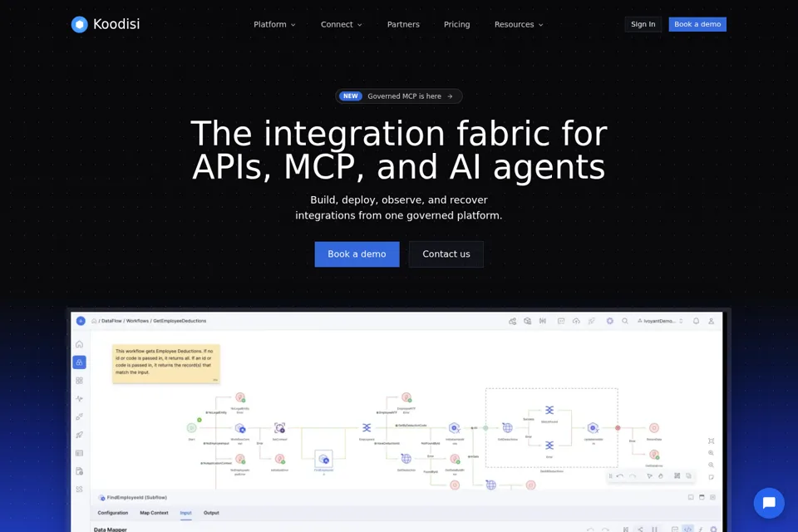Screen dimensions: 798x532
Task: Select the highlighted FindEmployeeId node
Action: 323,459
